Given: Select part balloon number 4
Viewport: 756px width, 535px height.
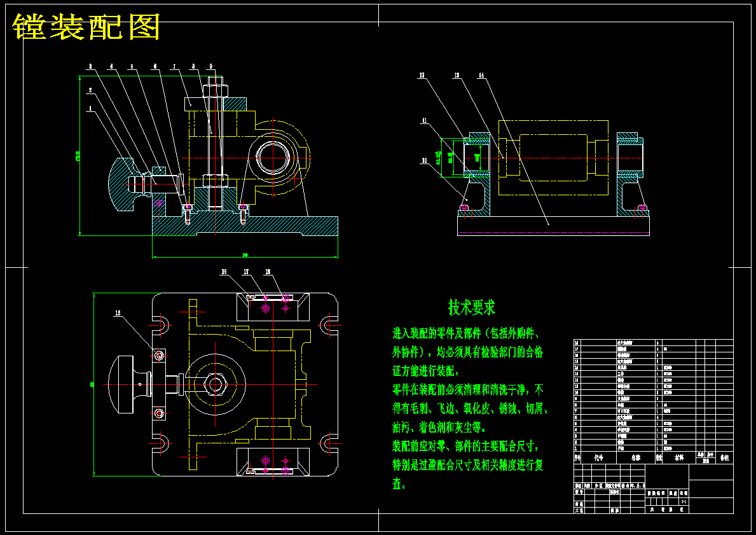Looking at the screenshot, I should coord(111,67).
